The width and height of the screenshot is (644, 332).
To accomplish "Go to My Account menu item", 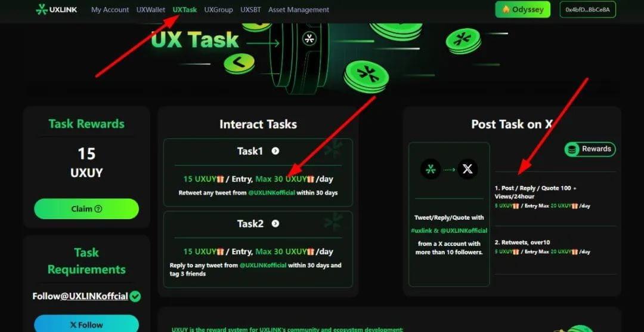I will (x=110, y=10).
